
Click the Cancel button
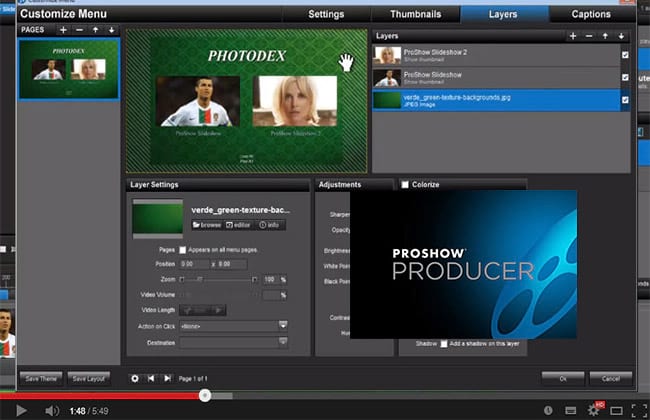(611, 379)
